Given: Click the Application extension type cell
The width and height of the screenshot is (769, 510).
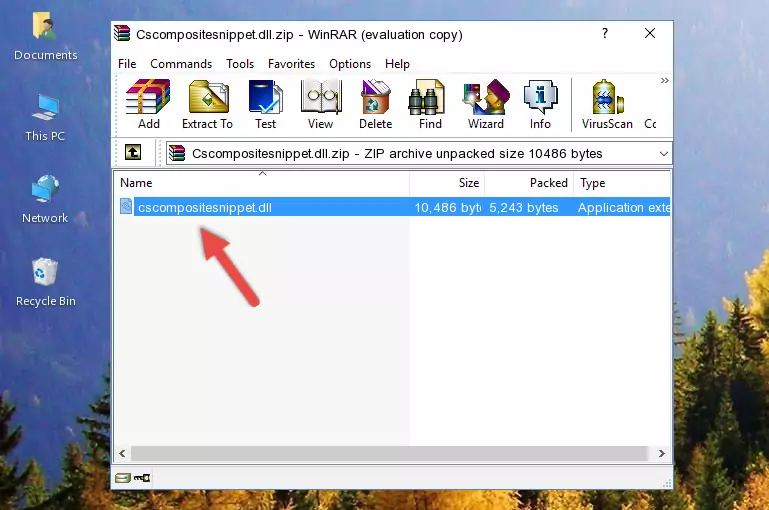Looking at the screenshot, I should click(x=624, y=207).
